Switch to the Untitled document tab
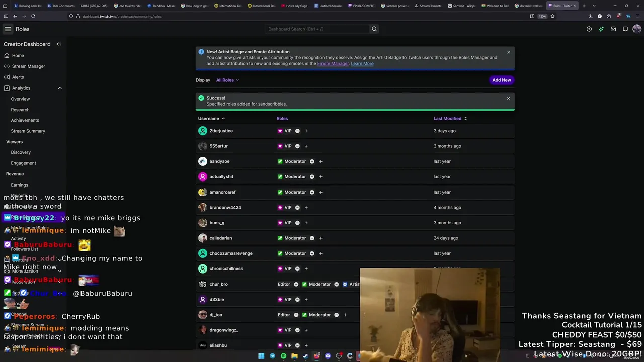The height and width of the screenshot is (362, 644). pos(328,6)
